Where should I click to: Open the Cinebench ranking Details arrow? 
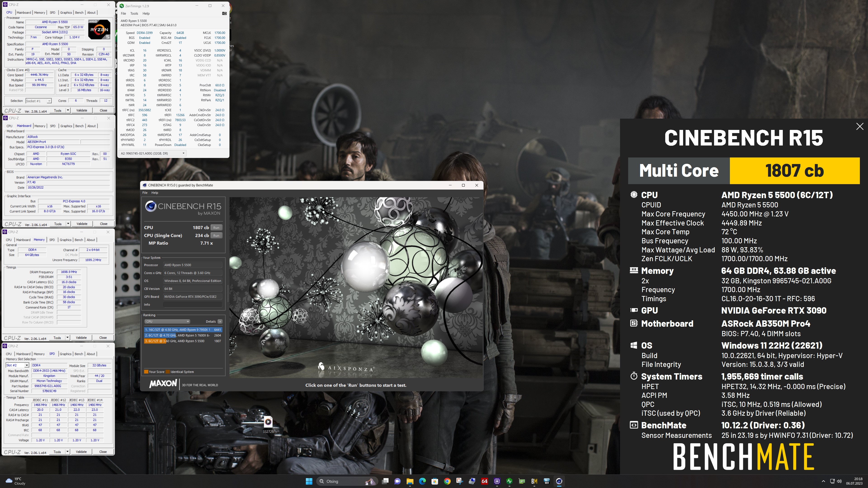point(220,321)
